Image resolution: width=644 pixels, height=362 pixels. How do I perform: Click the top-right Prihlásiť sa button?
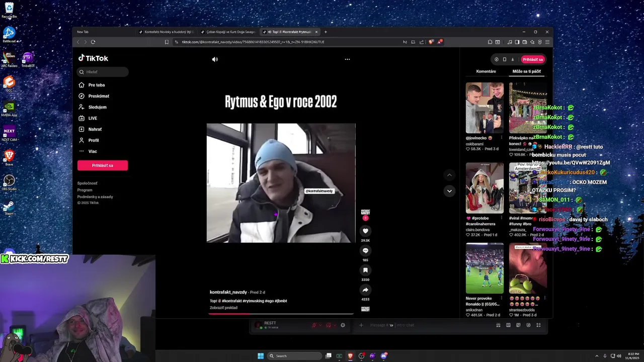(x=533, y=59)
